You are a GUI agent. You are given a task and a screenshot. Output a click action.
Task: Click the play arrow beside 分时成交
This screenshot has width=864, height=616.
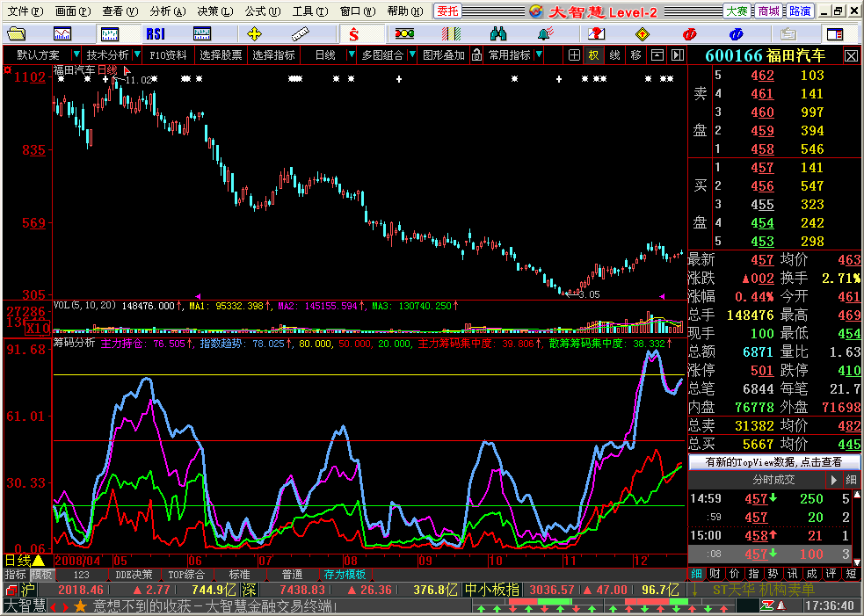click(834, 480)
